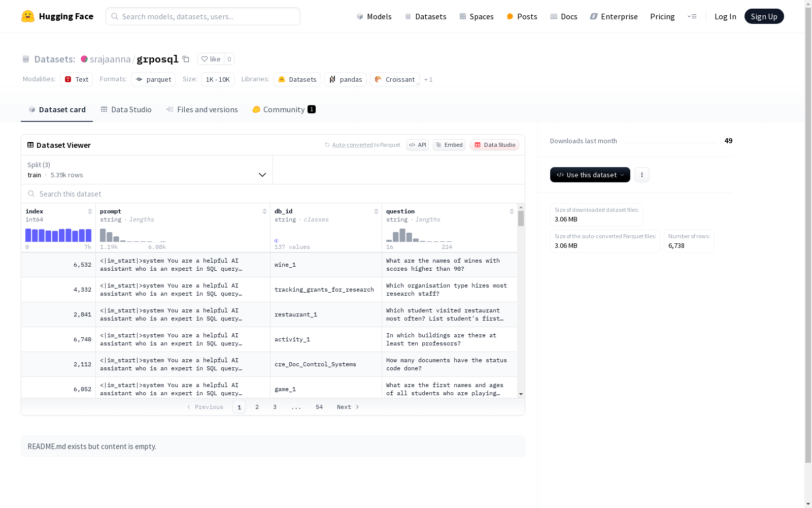Copy dataset name with copy icon
This screenshot has height=508, width=812.
[x=186, y=59]
